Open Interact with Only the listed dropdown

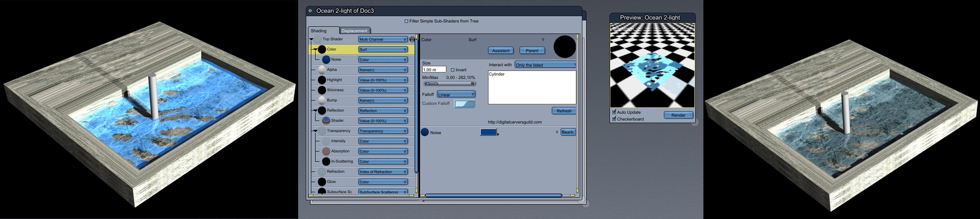click(546, 65)
